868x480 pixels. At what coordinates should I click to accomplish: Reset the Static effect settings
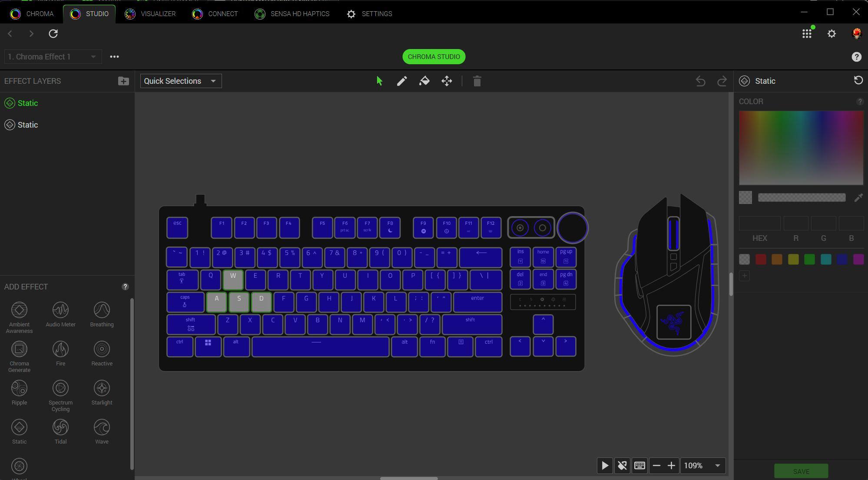858,81
